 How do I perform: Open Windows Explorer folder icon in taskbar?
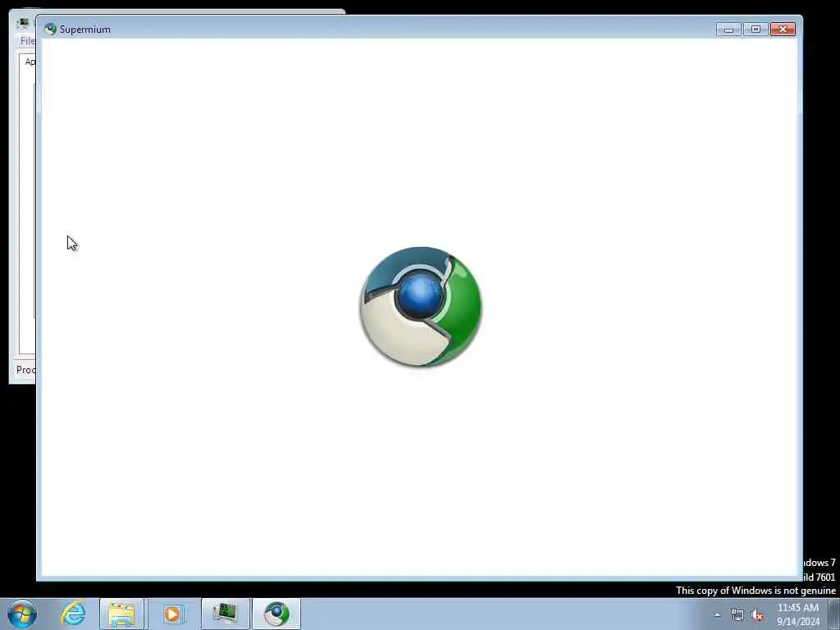tap(121, 614)
